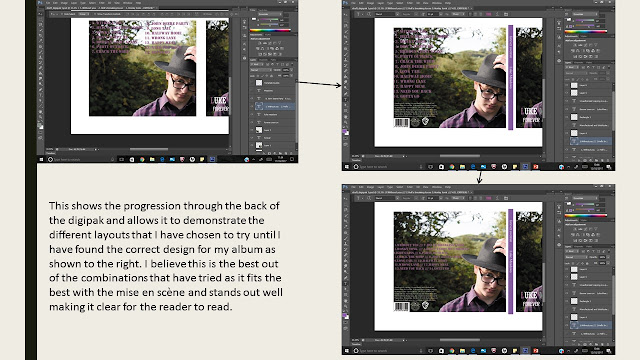Open Layer menu in upper-right Photoshop window
Image resolution: width=640 pixels, height=360 pixels.
pyautogui.click(x=380, y=3)
